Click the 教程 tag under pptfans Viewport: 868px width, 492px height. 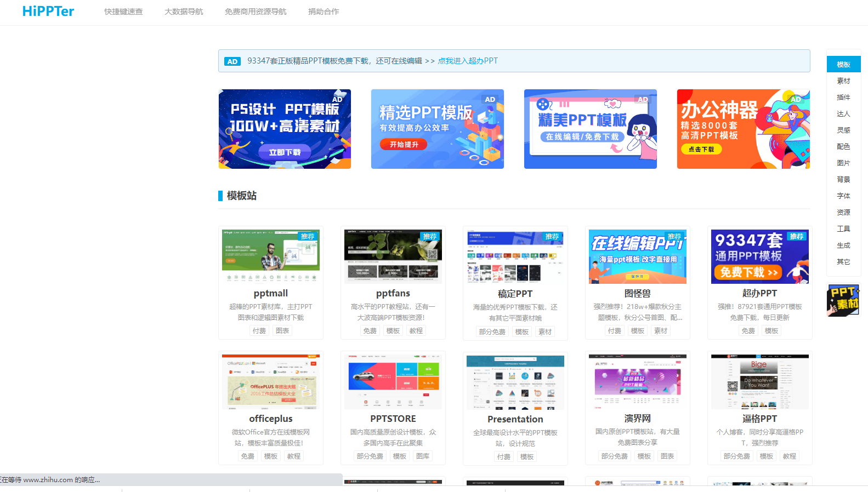(416, 331)
